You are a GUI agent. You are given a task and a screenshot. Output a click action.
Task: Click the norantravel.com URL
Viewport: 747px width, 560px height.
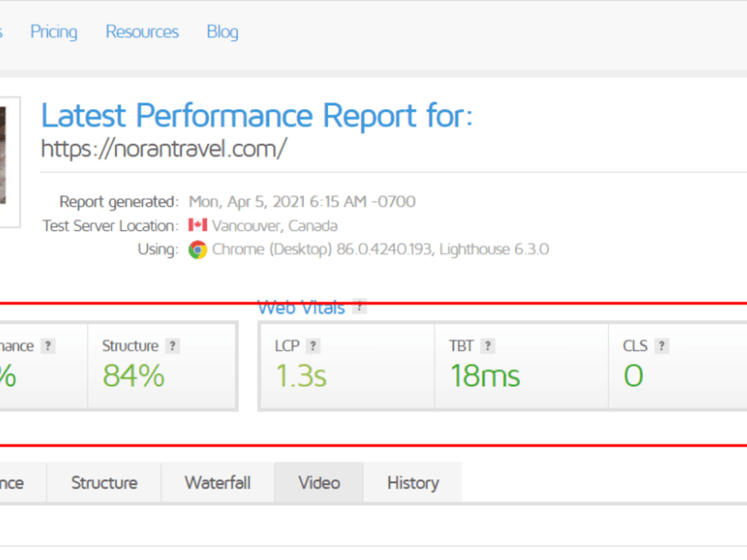(164, 149)
